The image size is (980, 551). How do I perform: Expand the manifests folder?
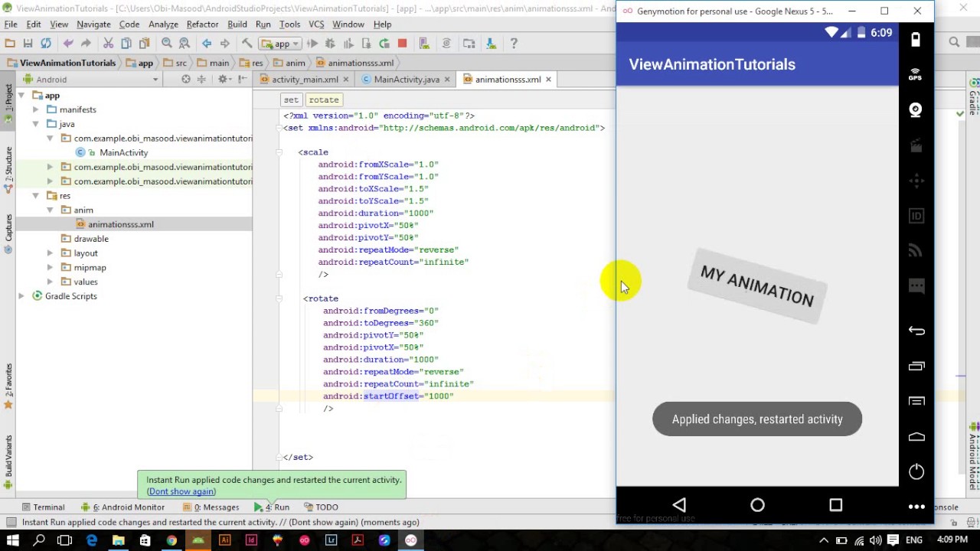click(x=35, y=109)
